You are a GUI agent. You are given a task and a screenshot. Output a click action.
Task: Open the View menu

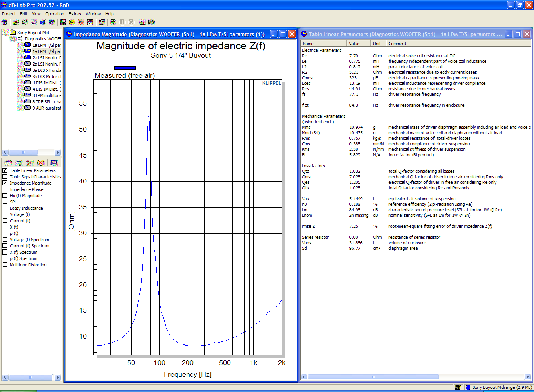36,14
